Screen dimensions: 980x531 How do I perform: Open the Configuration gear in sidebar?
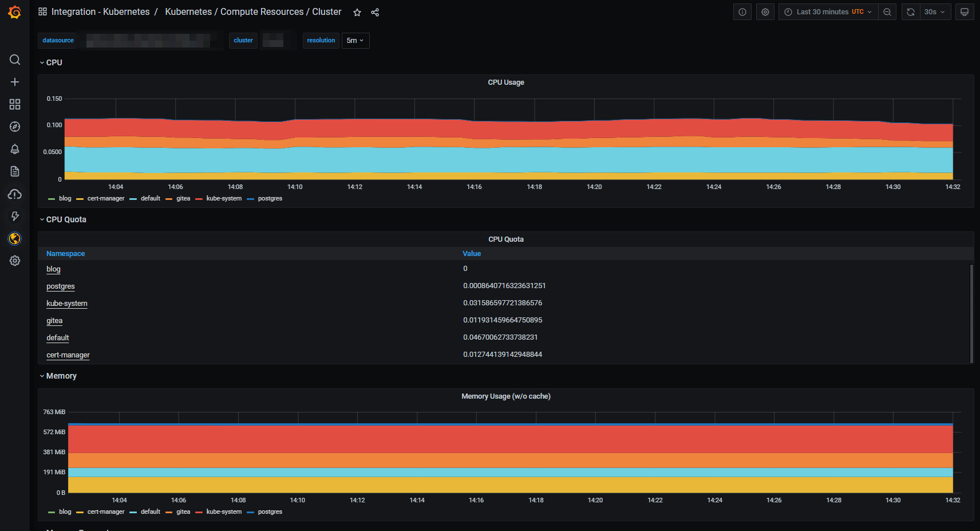[x=15, y=261]
